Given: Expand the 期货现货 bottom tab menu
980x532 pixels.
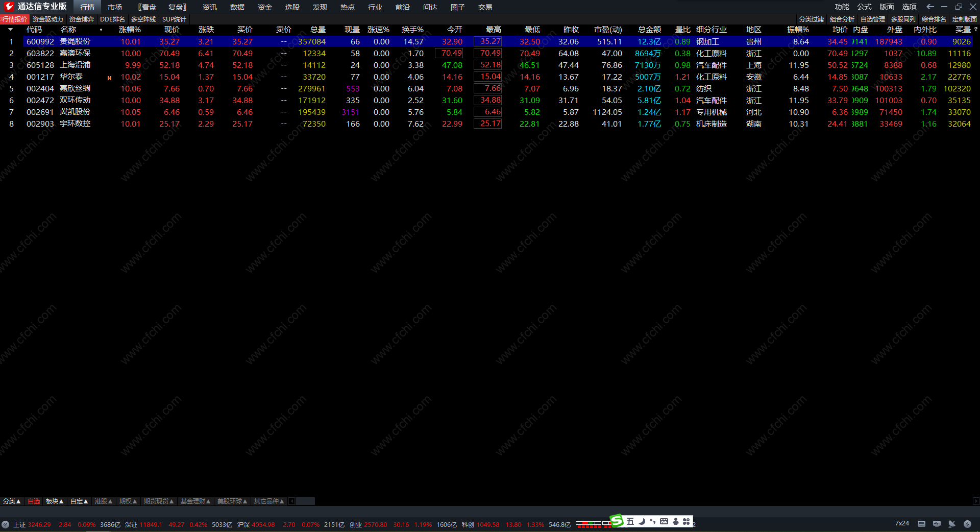Looking at the screenshot, I should point(159,501).
